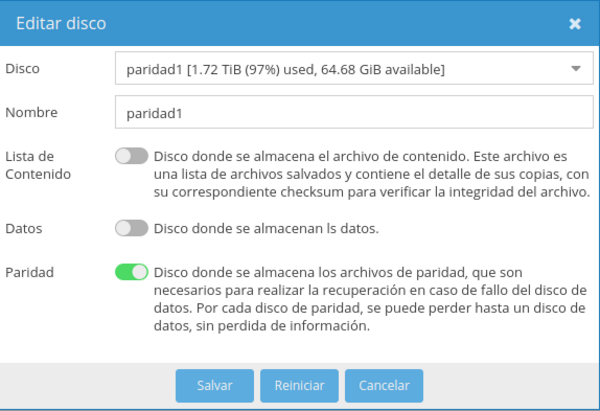This screenshot has height=411, width=600.
Task: Click the Paridad label
Action: (30, 271)
